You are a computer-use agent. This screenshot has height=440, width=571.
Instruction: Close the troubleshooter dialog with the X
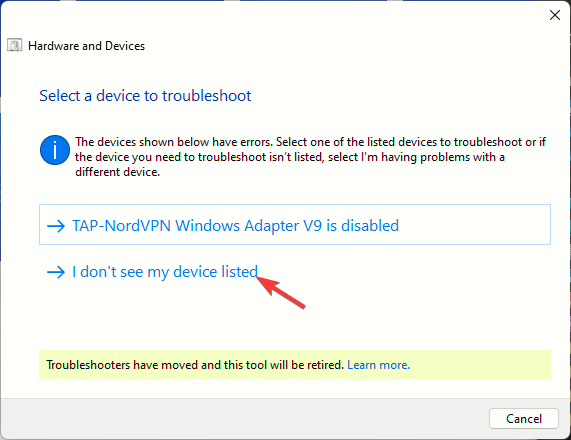click(x=555, y=15)
